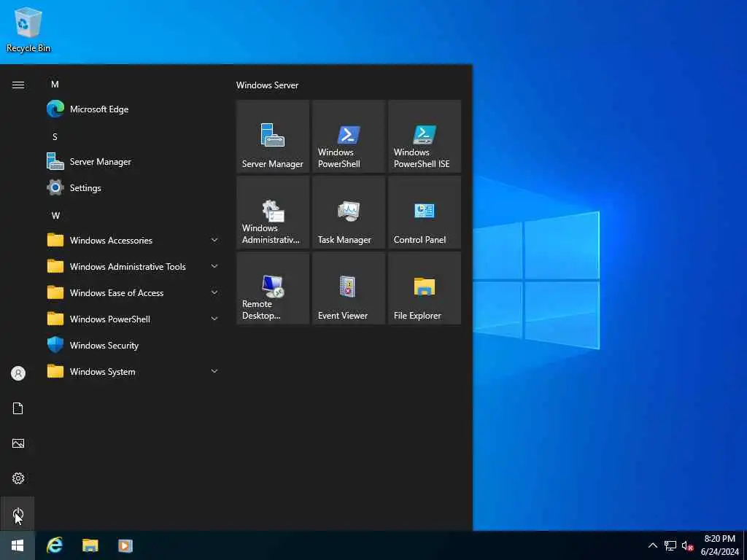
Task: Click the Windows Server group title
Action: (x=267, y=85)
